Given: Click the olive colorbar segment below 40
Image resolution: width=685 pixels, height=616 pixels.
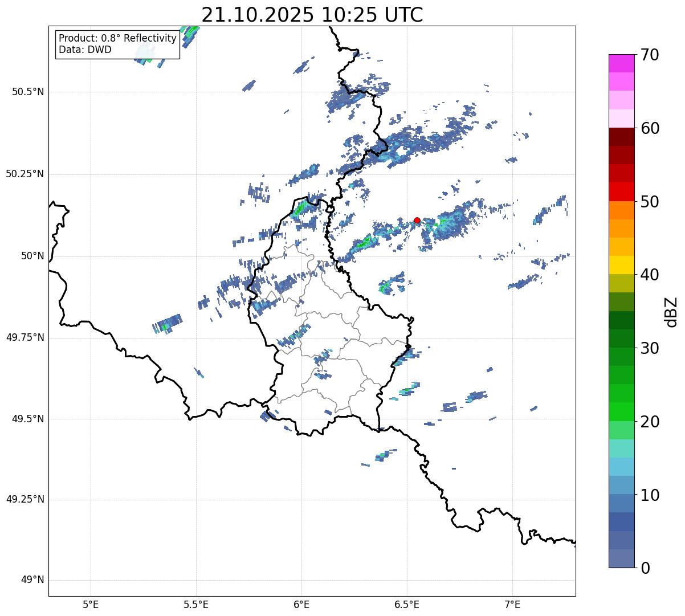Looking at the screenshot, I should (x=622, y=284).
